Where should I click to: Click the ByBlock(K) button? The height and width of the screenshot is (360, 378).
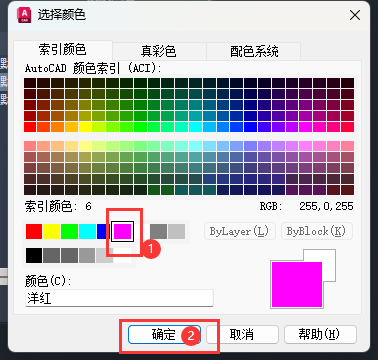[317, 231]
